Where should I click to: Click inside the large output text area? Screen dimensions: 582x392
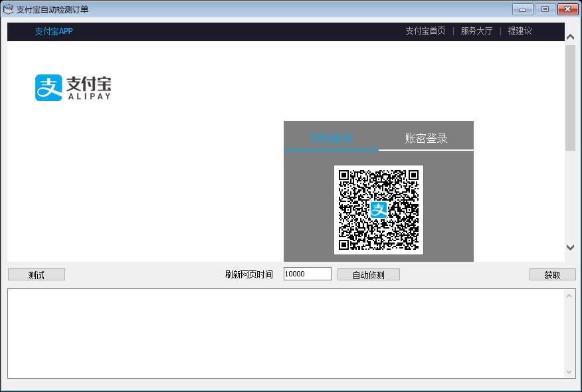[286, 334]
